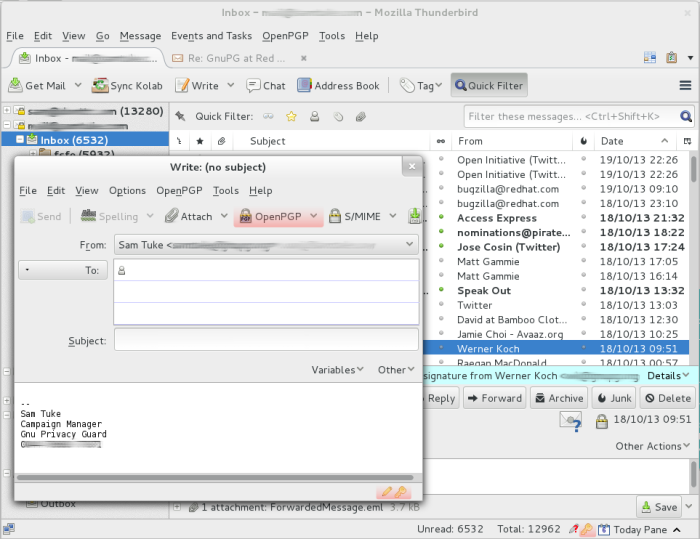This screenshot has width=700, height=539.
Task: Filter starred messages only
Action: [x=291, y=117]
